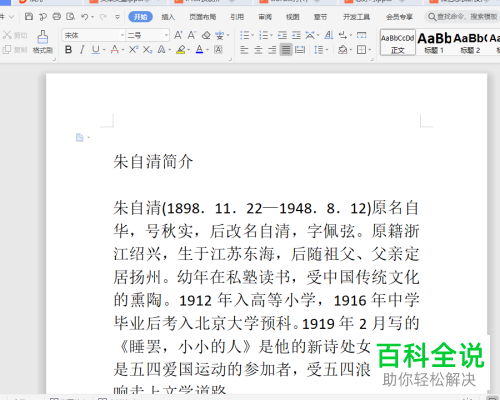Select Justify alignment button

286,50
